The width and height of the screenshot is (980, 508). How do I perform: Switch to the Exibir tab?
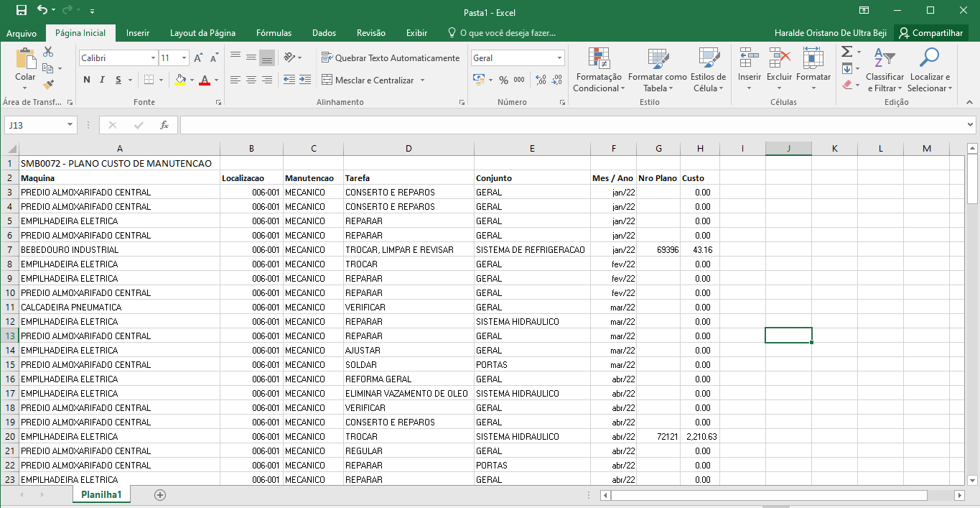416,33
